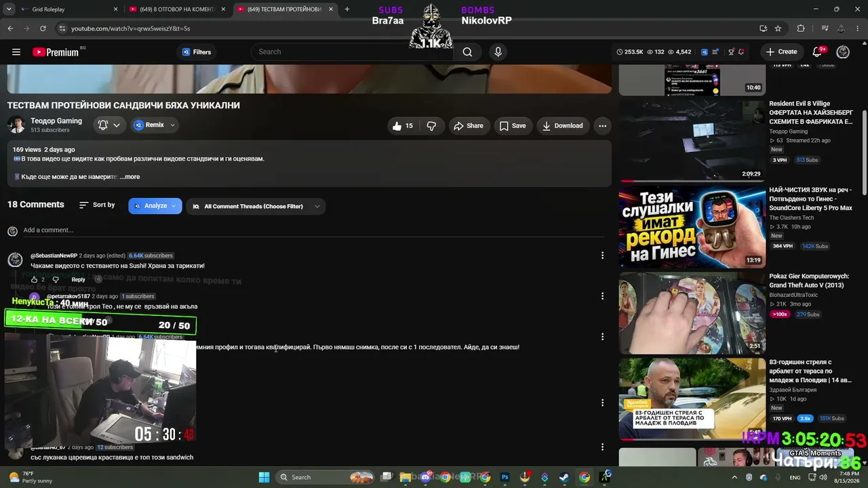Bookmark this page with the star
Screen dimensions: 868x488
(x=778, y=28)
